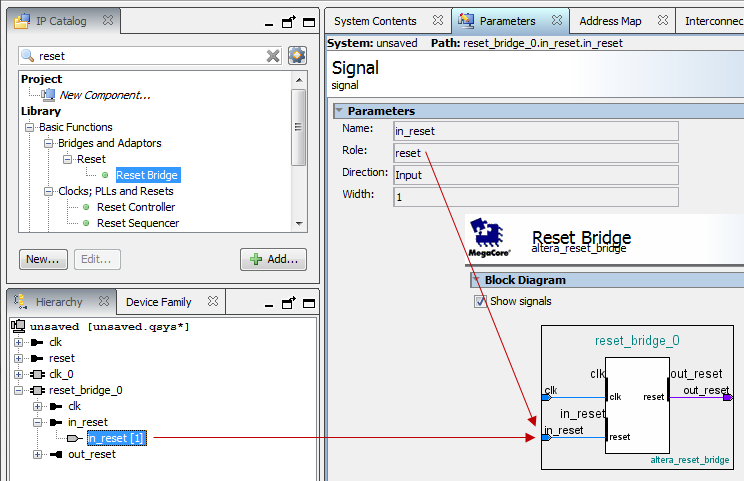Click the New... button
744x481 pixels.
click(43, 259)
